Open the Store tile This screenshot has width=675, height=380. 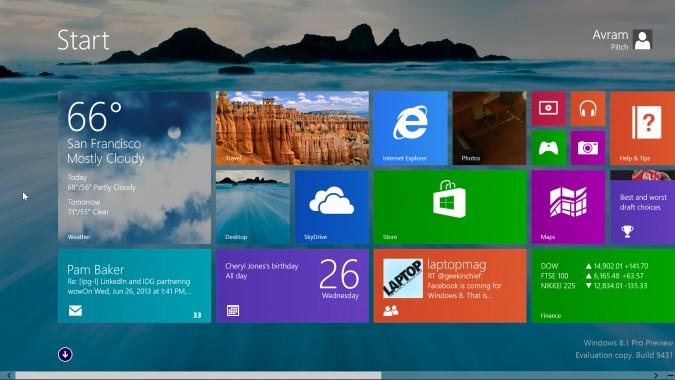click(x=450, y=207)
